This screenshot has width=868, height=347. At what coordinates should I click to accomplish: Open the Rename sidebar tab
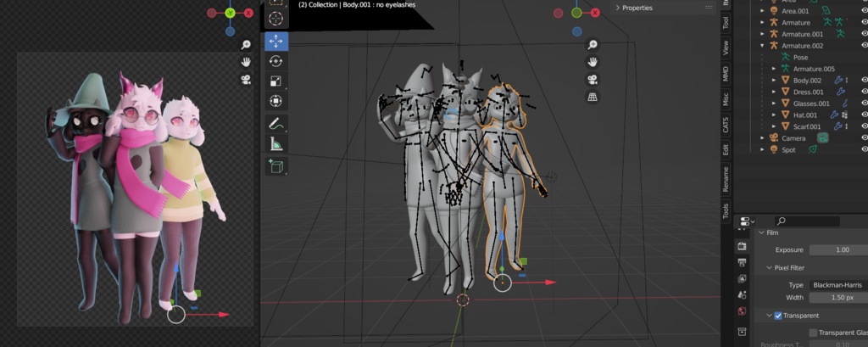(726, 179)
